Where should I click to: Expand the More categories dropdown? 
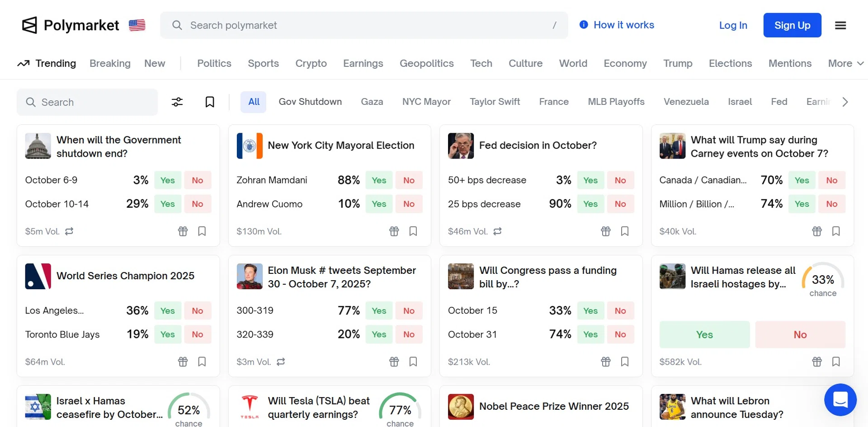point(845,64)
